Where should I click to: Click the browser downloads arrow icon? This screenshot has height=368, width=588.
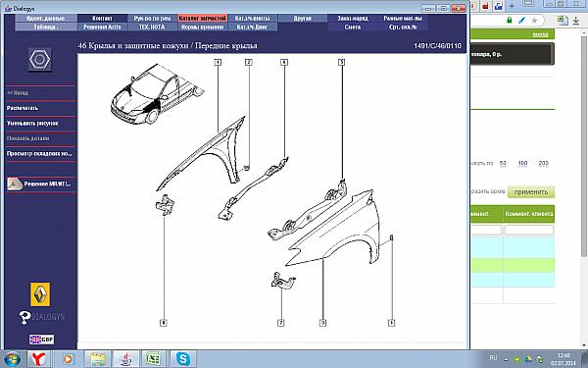click(x=576, y=21)
